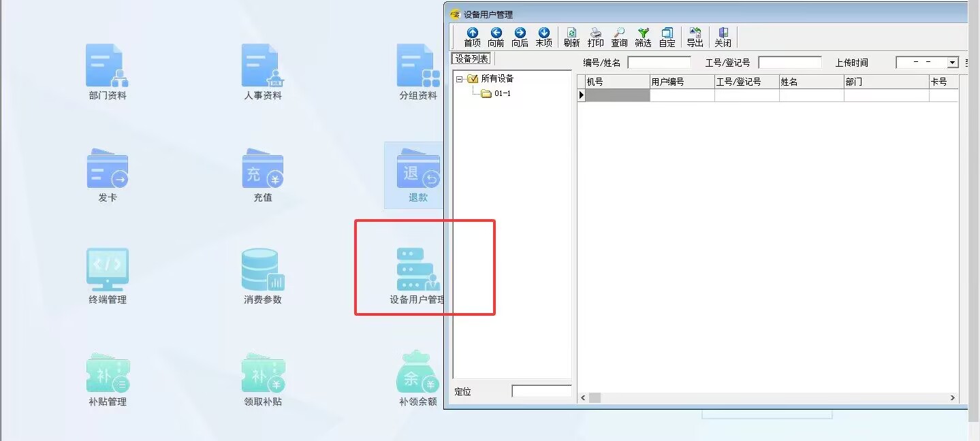Jump to first record with 首项
The height and width of the screenshot is (441, 980).
(472, 37)
